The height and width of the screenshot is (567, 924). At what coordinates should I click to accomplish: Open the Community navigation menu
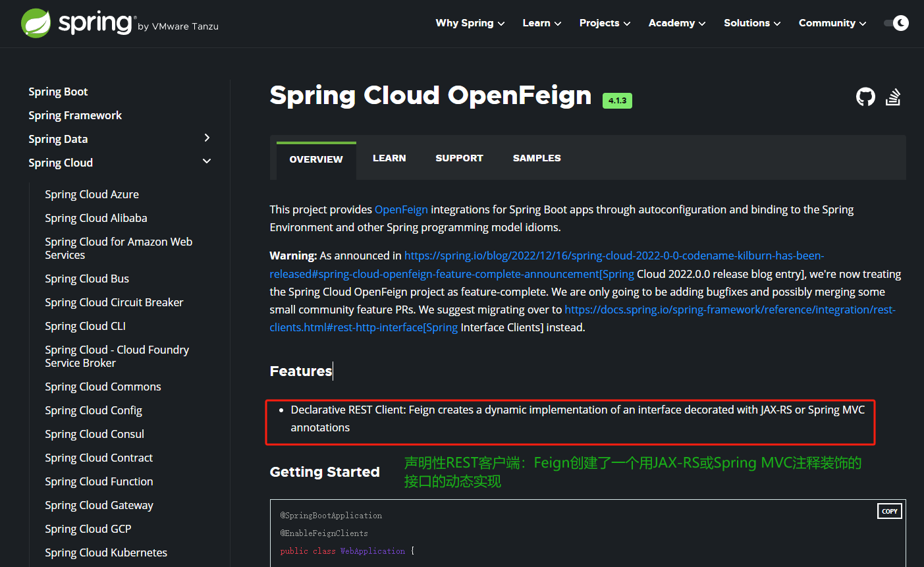pos(832,23)
